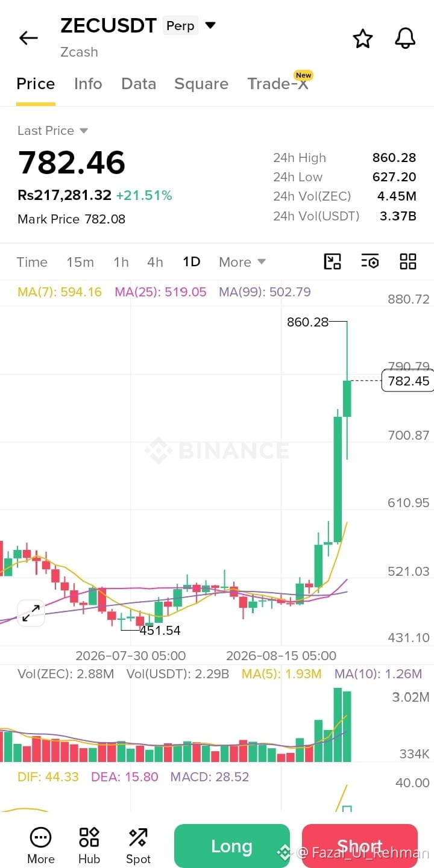Tap the 860.28 high marker on chart
This screenshot has width=434, height=868.
(x=307, y=322)
